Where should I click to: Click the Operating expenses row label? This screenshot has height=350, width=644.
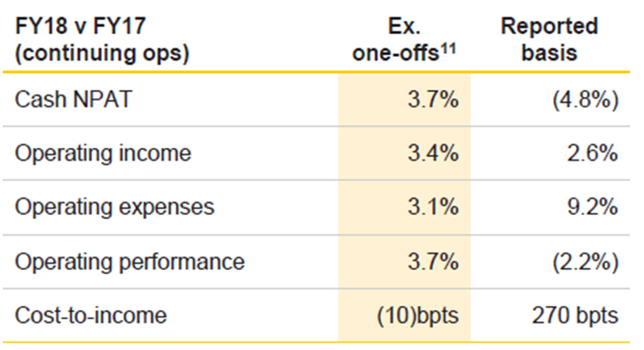pos(115,207)
